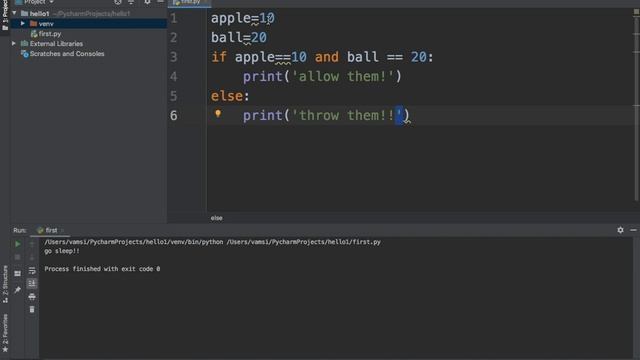Viewport: 640px width, 360px height.
Task: Click the 'go sleep!!' output line
Action: click(62, 251)
